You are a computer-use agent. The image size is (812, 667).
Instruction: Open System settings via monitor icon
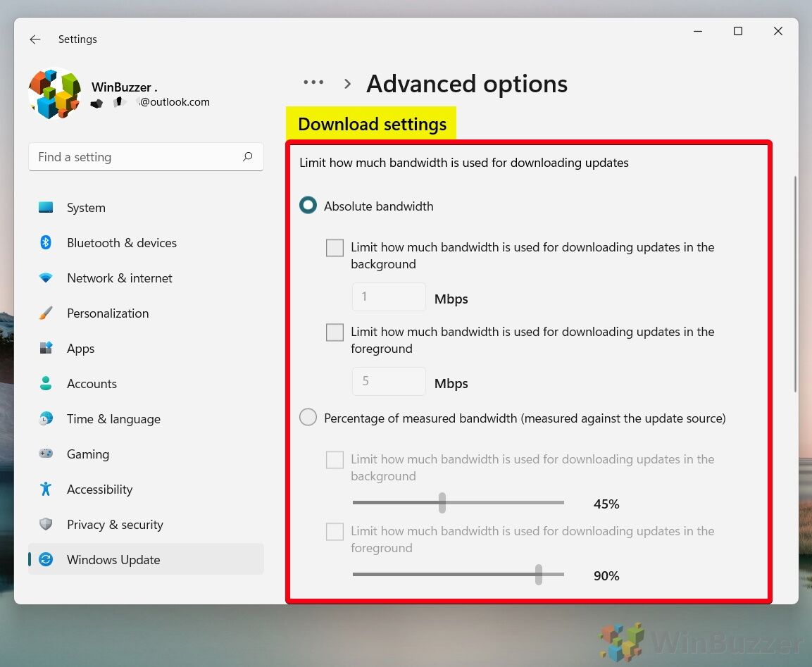click(x=46, y=208)
